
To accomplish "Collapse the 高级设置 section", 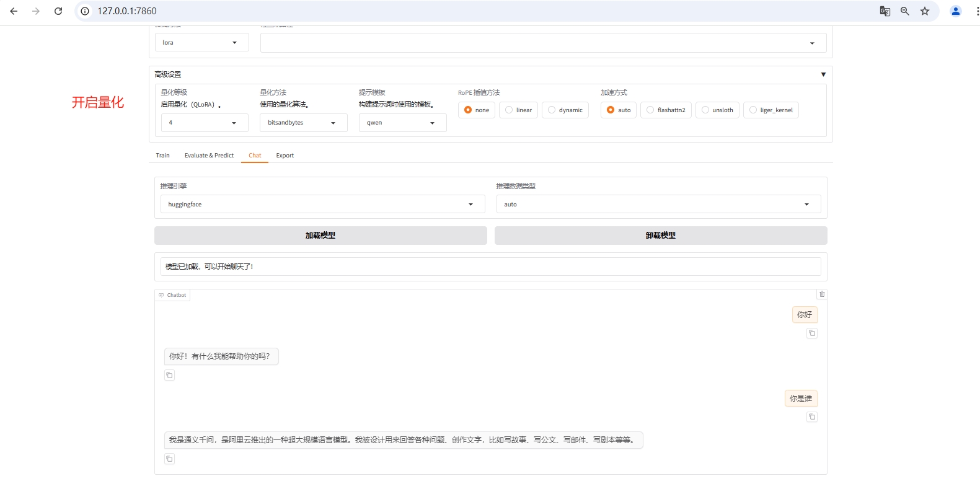I will pyautogui.click(x=823, y=74).
